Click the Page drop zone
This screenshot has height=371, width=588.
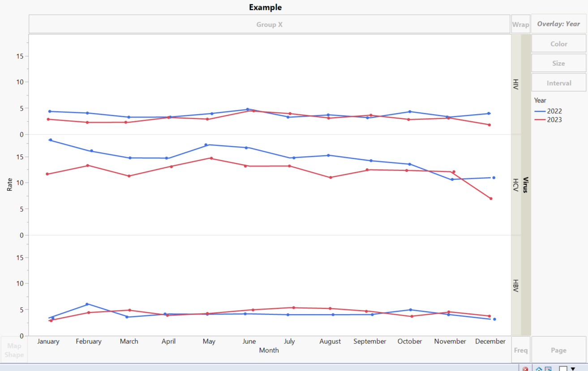coord(558,350)
